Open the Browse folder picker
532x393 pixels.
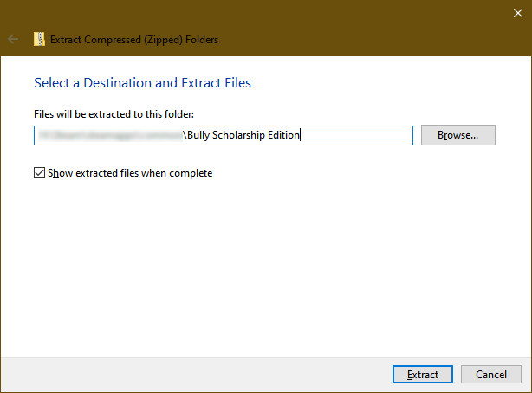[x=457, y=135]
